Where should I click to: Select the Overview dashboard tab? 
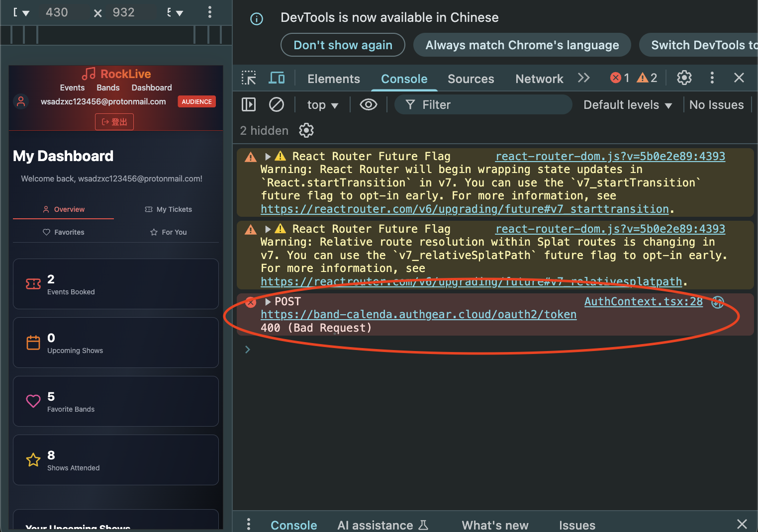64,209
